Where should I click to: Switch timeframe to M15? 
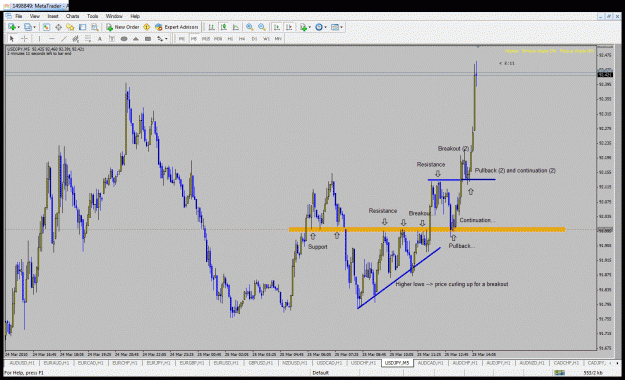[206, 39]
